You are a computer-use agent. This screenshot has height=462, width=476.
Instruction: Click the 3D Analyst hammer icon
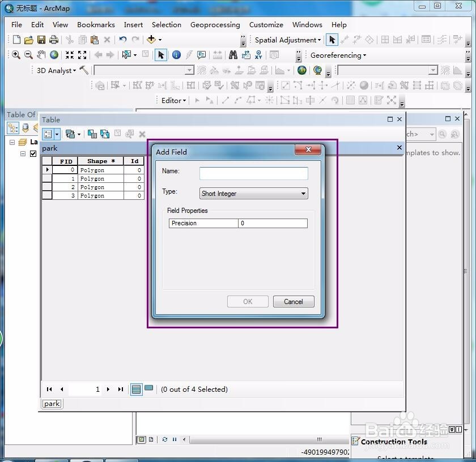click(84, 70)
